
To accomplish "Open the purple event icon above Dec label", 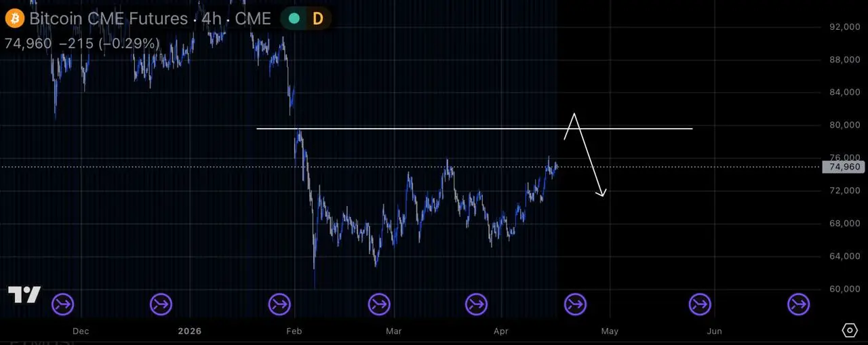I will (63, 305).
